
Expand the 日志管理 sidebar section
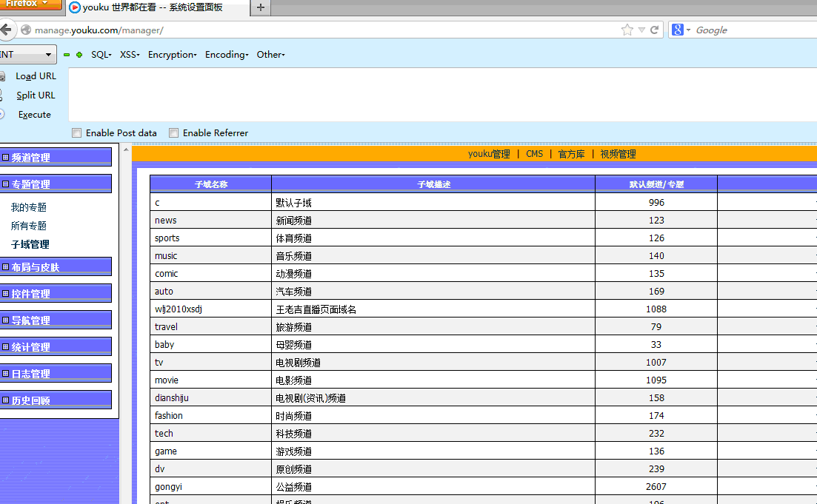(56, 373)
